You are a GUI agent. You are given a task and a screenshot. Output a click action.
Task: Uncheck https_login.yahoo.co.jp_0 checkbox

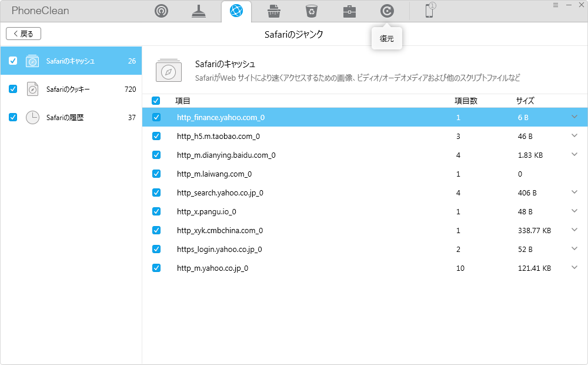click(x=156, y=249)
